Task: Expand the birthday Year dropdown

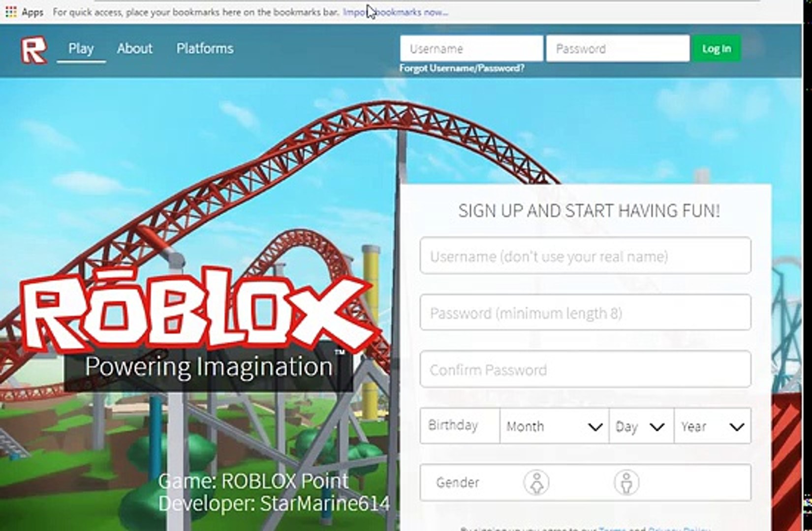Action: (713, 426)
